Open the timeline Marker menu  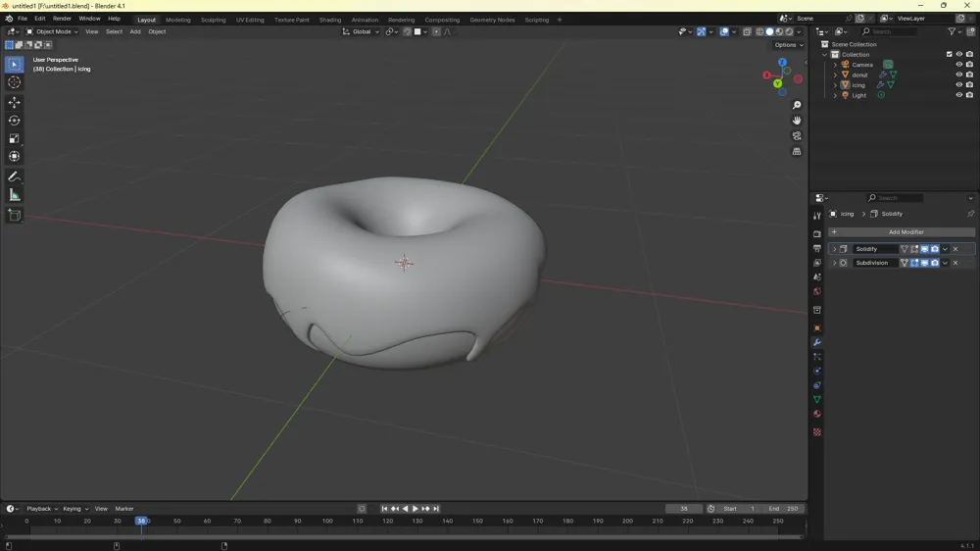pos(124,509)
